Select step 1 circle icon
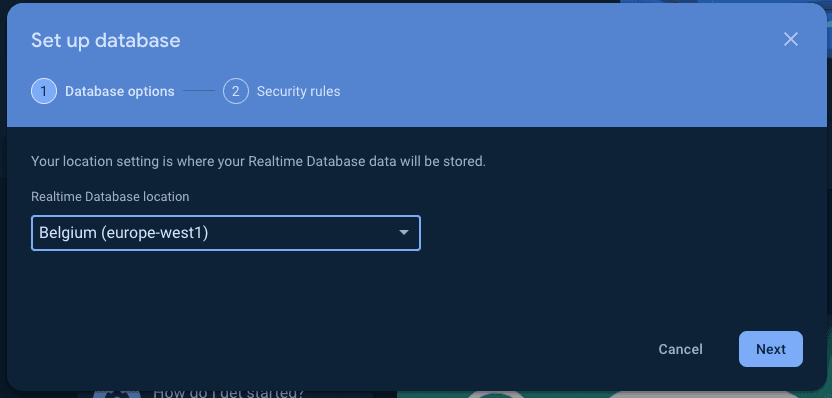This screenshot has height=398, width=832. (44, 91)
